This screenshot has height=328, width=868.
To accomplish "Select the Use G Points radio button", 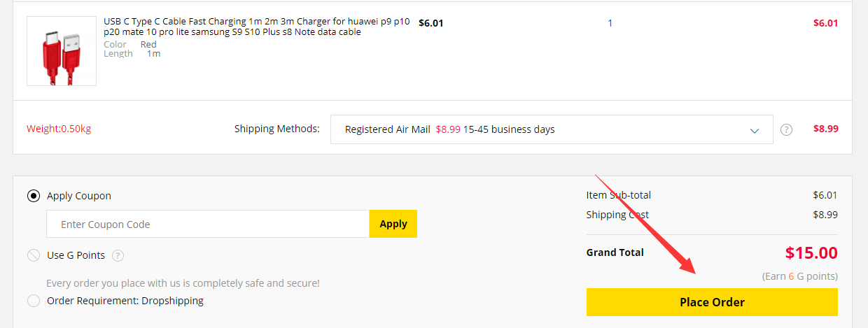I will pyautogui.click(x=33, y=255).
